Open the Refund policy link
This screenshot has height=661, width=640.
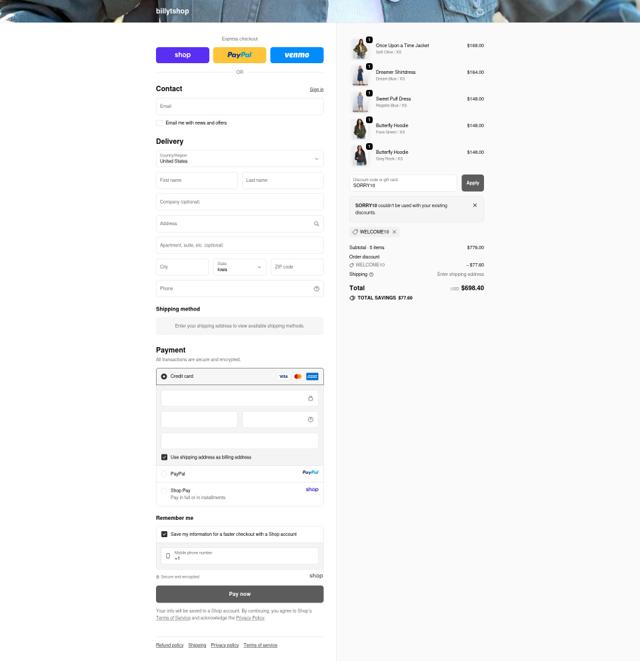pos(169,645)
